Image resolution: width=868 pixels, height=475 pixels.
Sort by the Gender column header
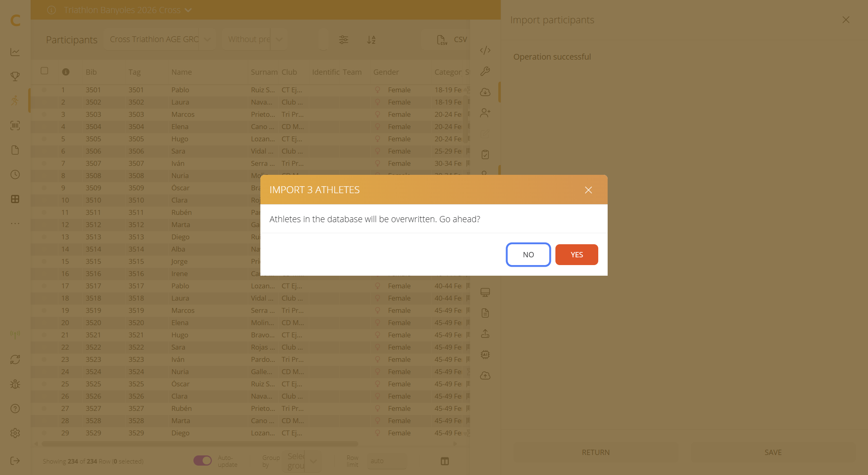[x=386, y=72]
